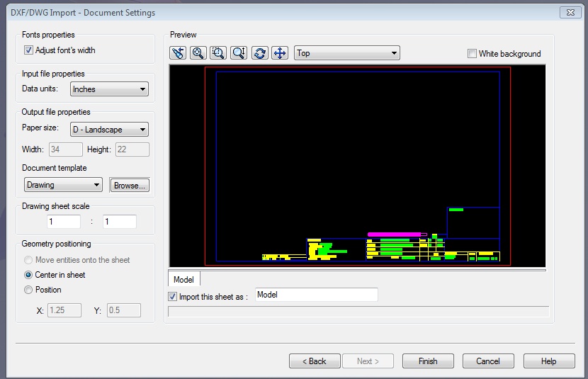The height and width of the screenshot is (379, 588).
Task: Expand the Document template Drawing dropdown
Action: click(x=63, y=185)
